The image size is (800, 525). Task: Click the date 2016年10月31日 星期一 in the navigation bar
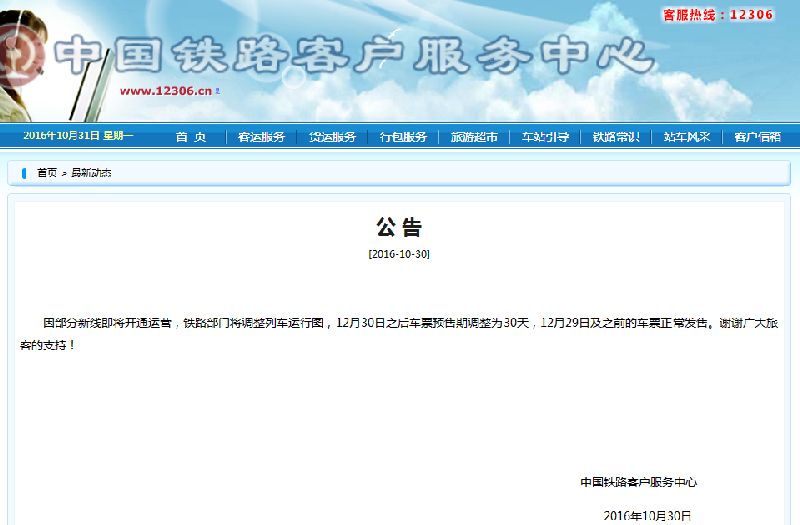pos(78,135)
